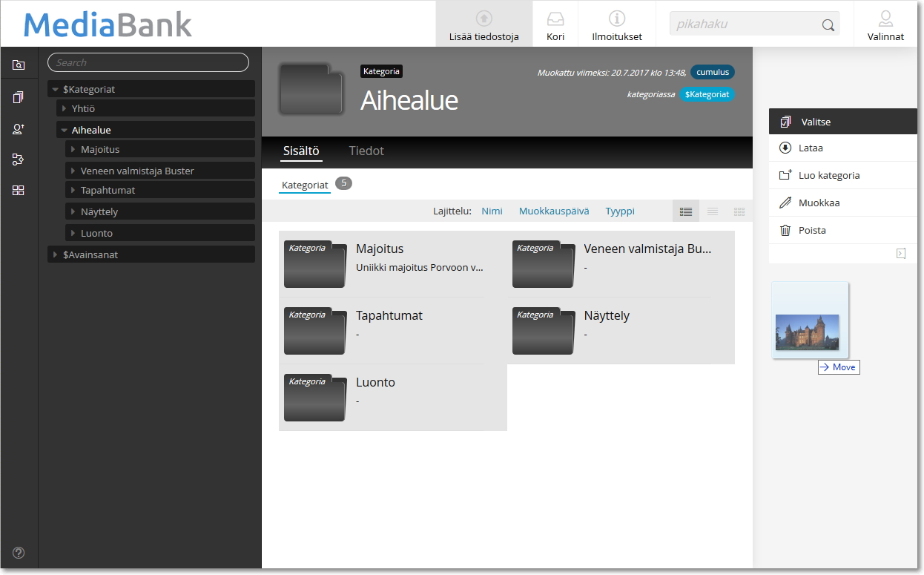Viewport: 924px width, 575px height.
Task: Click the castle image thumbnail
Action: [807, 332]
